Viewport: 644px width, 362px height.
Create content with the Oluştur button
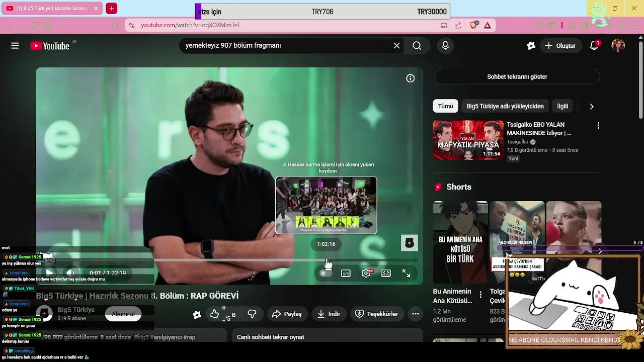560,46
